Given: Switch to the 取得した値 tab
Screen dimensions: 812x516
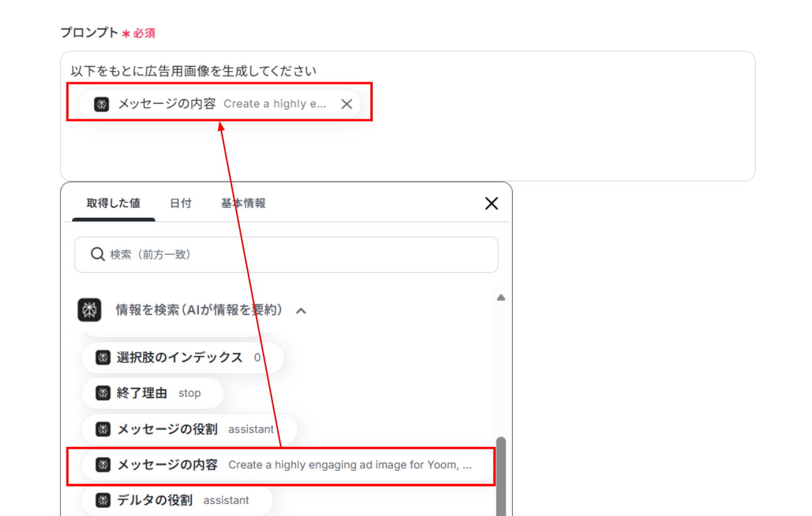Looking at the screenshot, I should 114,203.
